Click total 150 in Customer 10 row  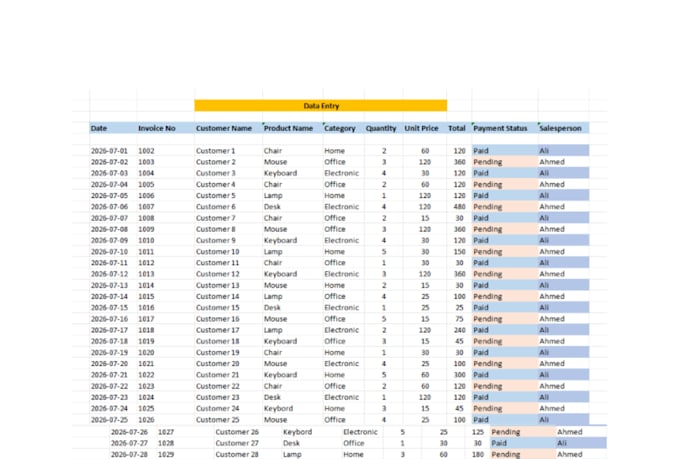click(459, 252)
